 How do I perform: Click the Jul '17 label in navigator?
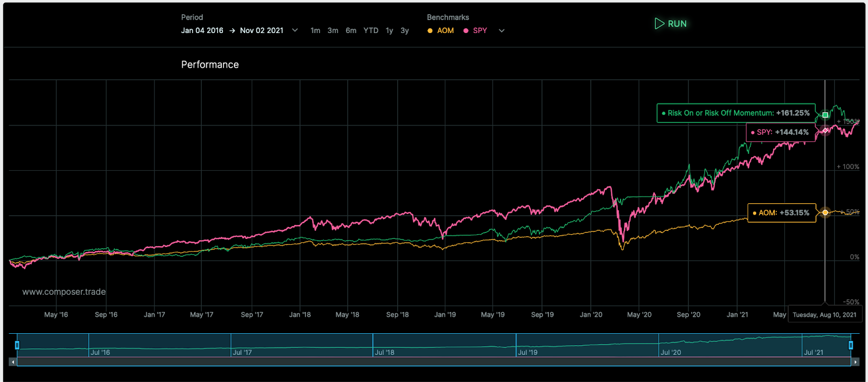click(242, 353)
